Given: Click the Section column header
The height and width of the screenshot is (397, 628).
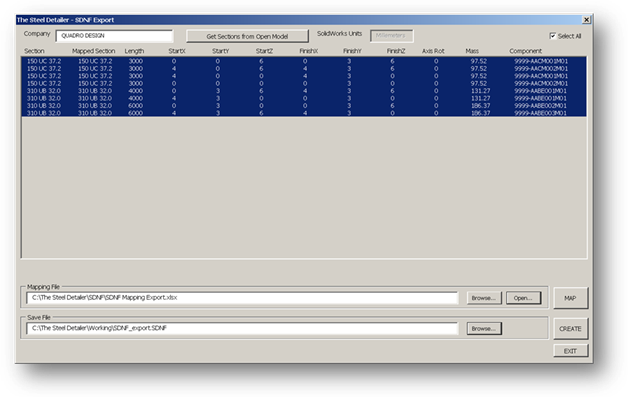Looking at the screenshot, I should pyautogui.click(x=34, y=51).
